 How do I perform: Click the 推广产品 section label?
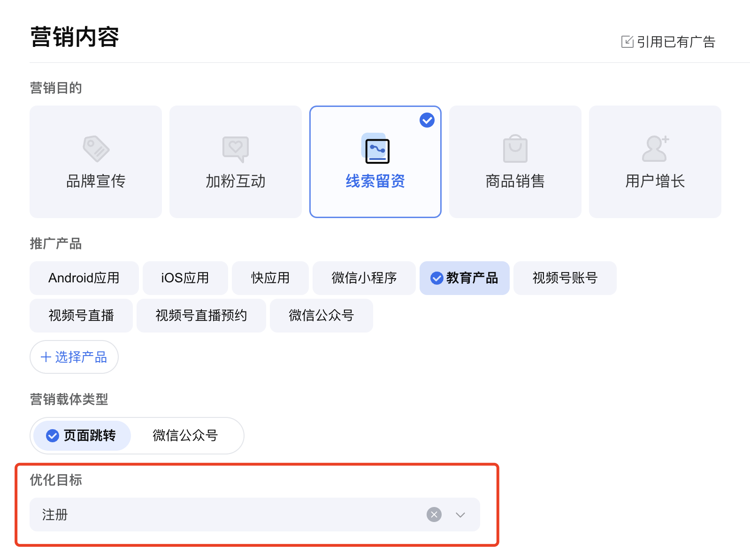tap(56, 243)
